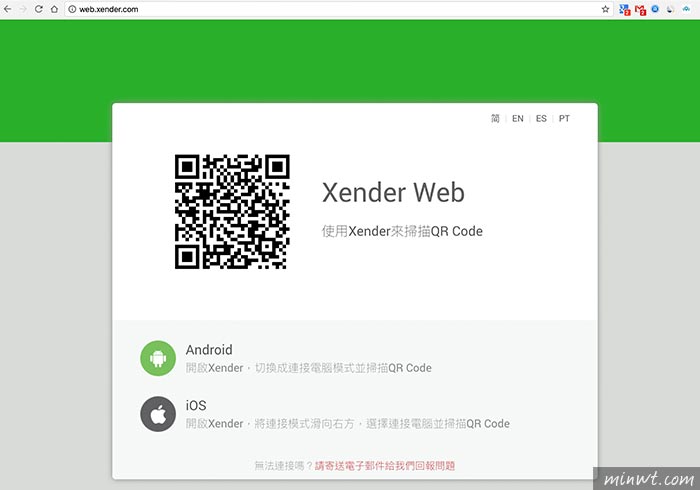
Task: Open the red email report problem link
Action: tap(385, 465)
